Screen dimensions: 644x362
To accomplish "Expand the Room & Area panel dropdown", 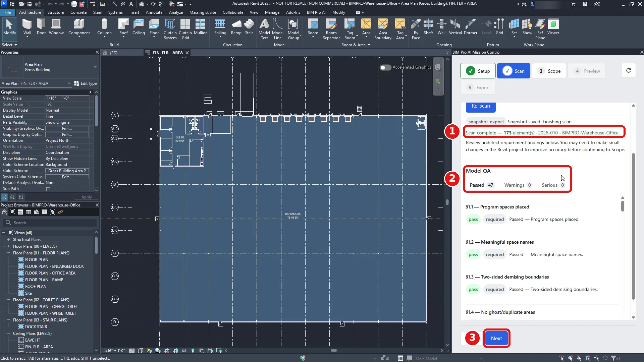I will coord(356,45).
